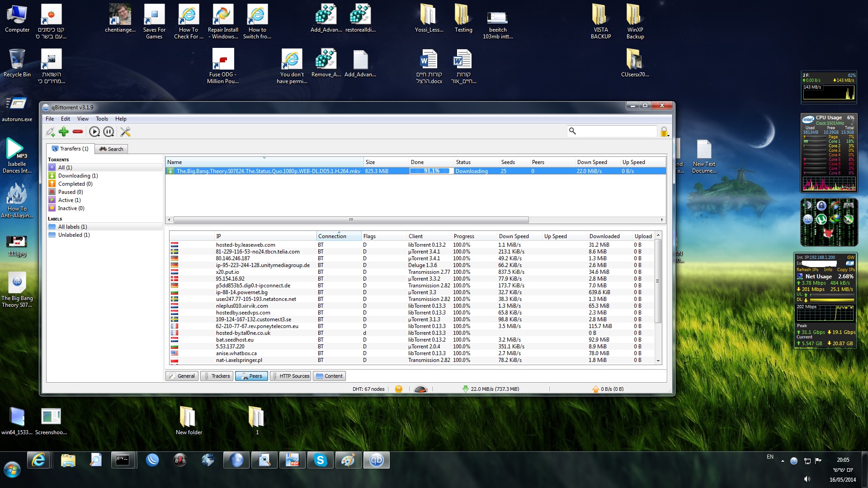Screen dimensions: 868x488
Task: Click the peers list scroll up arrow
Action: [x=658, y=235]
